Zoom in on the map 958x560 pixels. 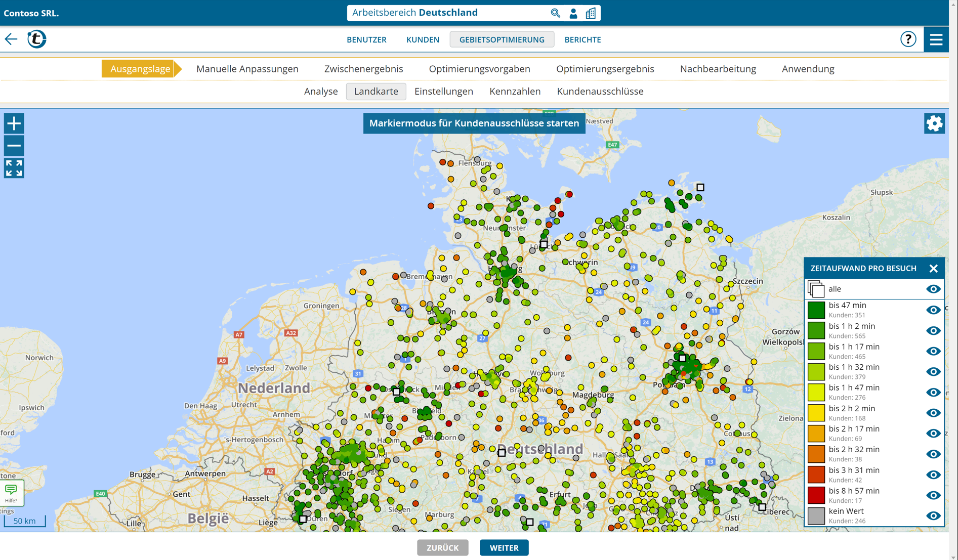(14, 123)
